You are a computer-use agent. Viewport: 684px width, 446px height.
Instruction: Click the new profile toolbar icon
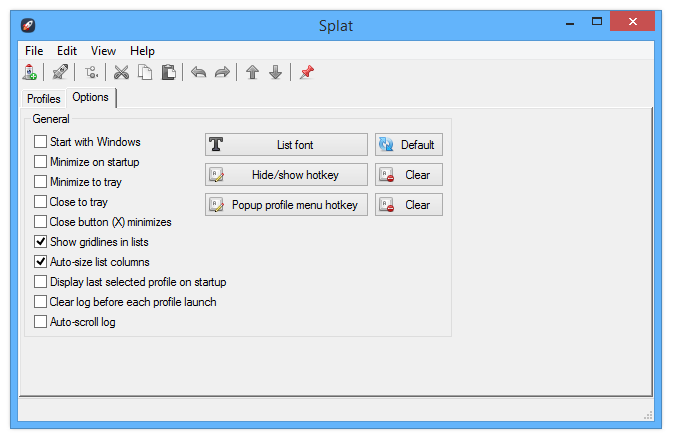pos(30,72)
